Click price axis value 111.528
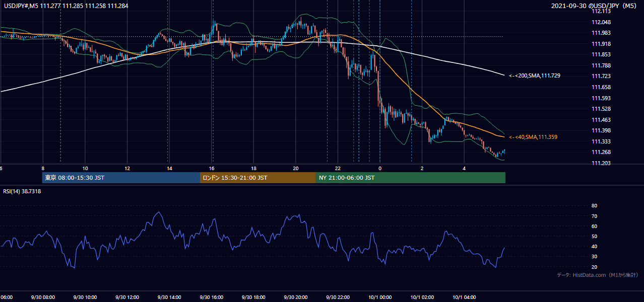This screenshot has width=644, height=302. pos(602,109)
